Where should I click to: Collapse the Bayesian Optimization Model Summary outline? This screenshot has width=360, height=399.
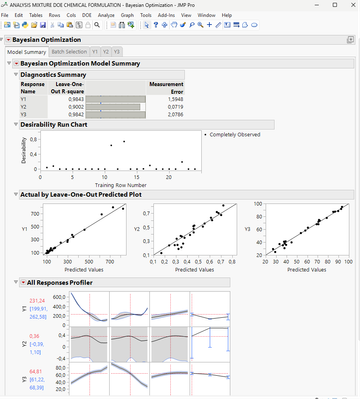point(9,63)
